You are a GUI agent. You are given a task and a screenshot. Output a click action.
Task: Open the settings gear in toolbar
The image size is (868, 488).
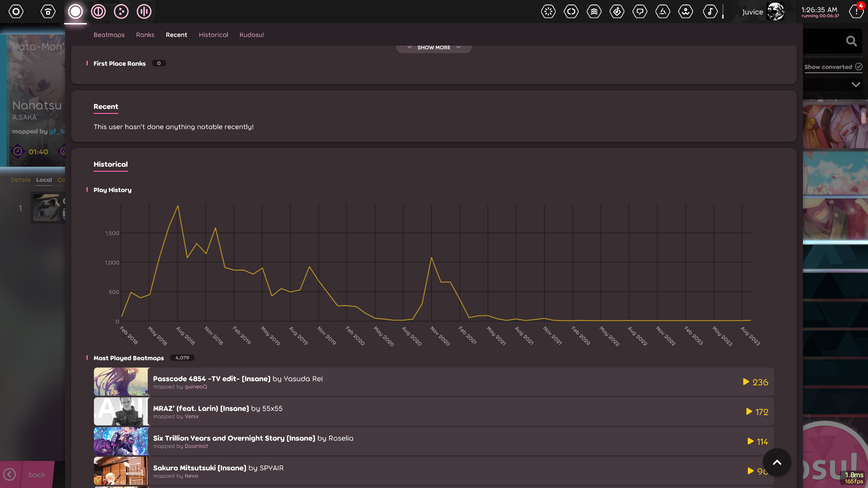(16, 11)
